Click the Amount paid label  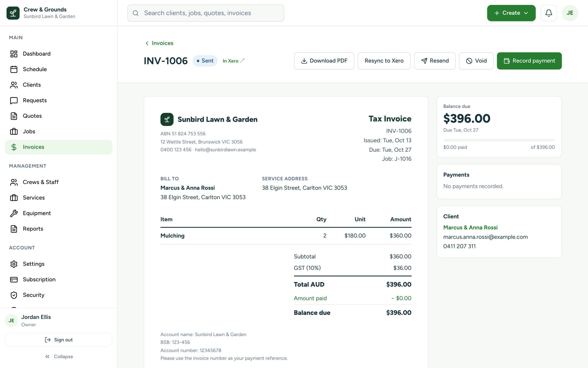click(310, 298)
